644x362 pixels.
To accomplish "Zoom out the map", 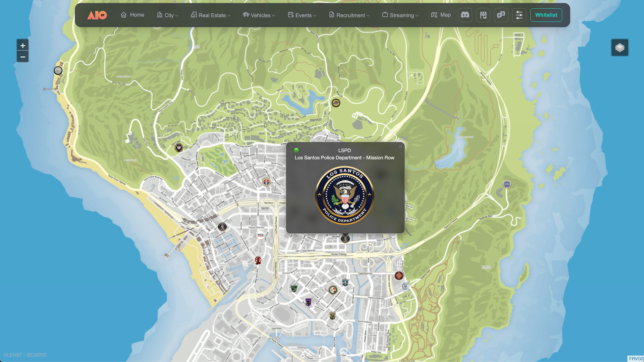I will (23, 57).
